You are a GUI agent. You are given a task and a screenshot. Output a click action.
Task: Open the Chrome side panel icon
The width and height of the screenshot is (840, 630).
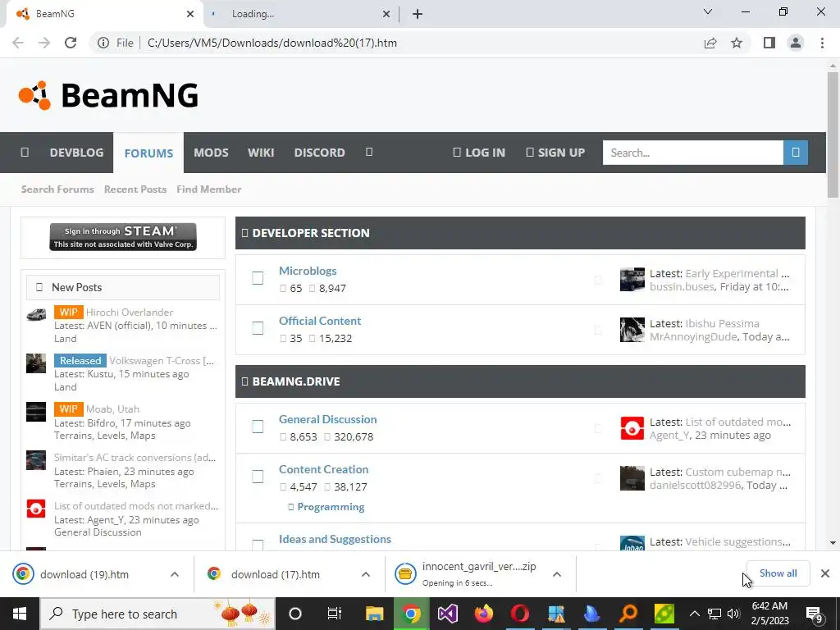(769, 43)
